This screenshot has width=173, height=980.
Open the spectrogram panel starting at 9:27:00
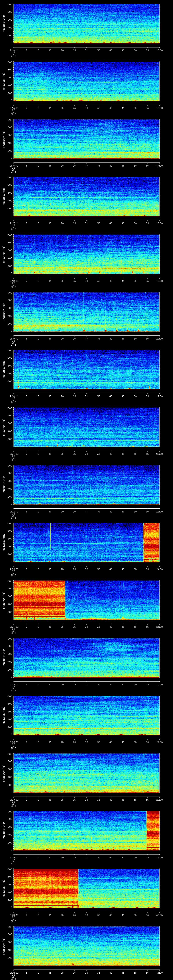tap(86, 773)
